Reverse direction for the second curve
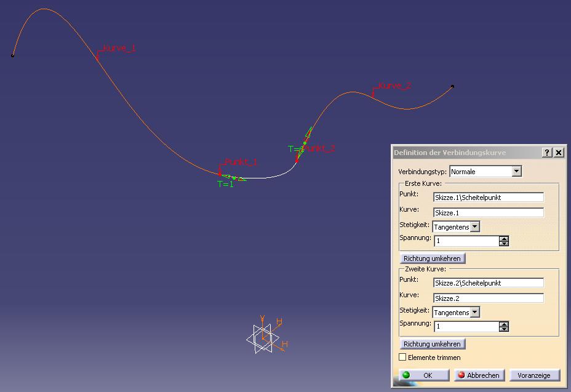571x392 pixels. (x=433, y=344)
